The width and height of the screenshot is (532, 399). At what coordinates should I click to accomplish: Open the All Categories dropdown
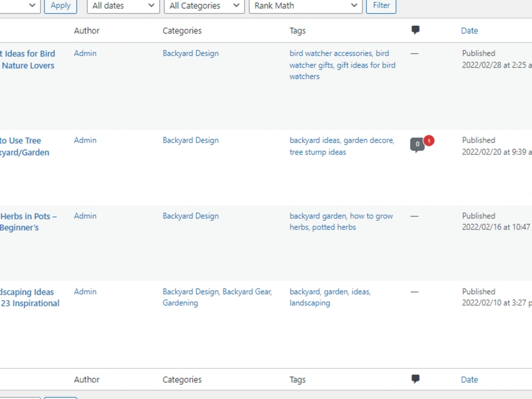[204, 6]
